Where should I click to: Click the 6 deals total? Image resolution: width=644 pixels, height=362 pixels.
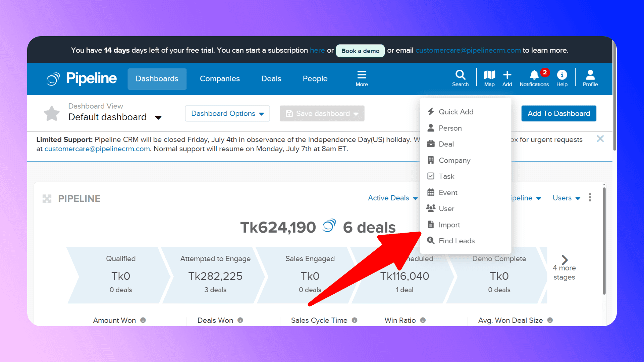(369, 227)
